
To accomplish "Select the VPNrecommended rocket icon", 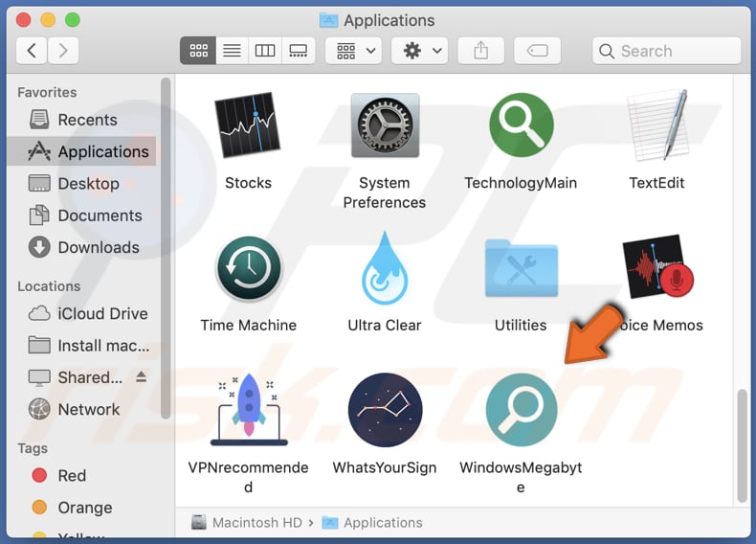I will click(x=249, y=409).
